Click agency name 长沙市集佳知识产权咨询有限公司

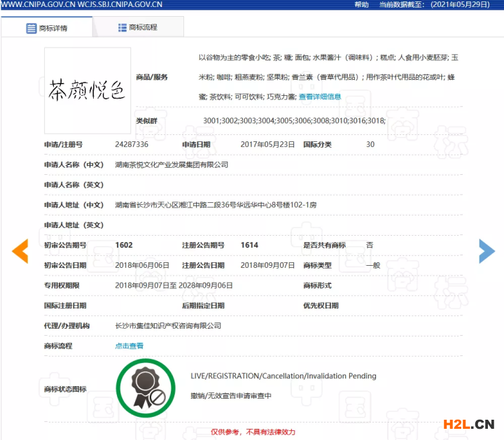(168, 325)
